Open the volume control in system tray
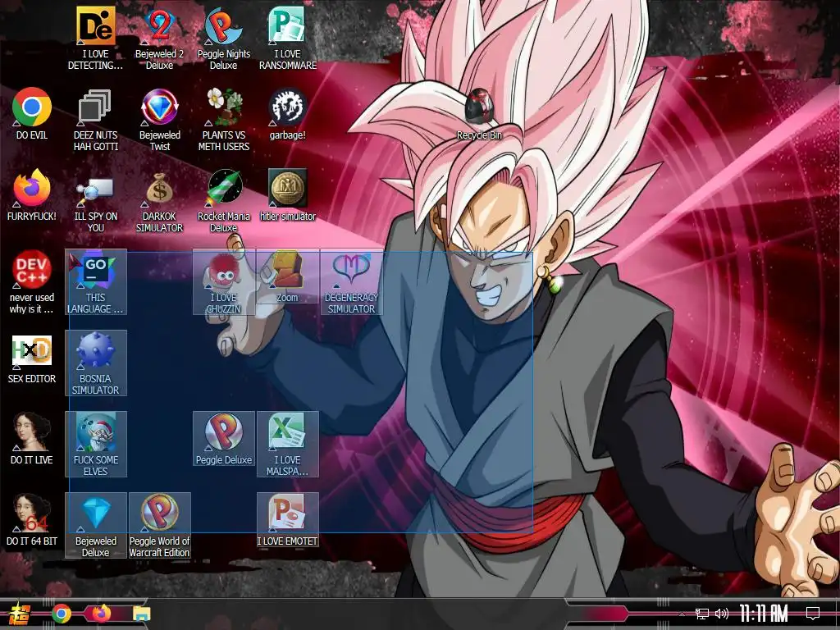 coord(722,614)
